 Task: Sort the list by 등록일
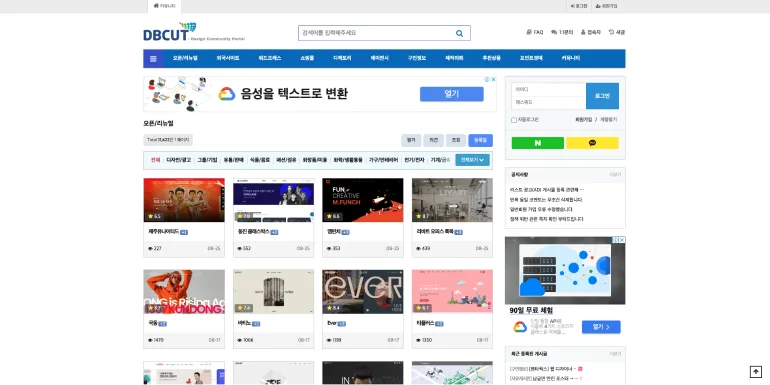pyautogui.click(x=480, y=140)
